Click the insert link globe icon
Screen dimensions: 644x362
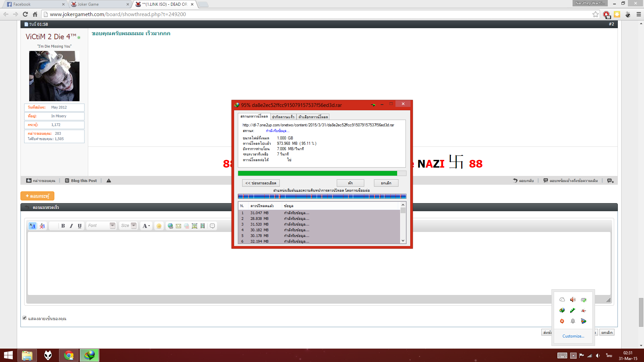click(170, 226)
